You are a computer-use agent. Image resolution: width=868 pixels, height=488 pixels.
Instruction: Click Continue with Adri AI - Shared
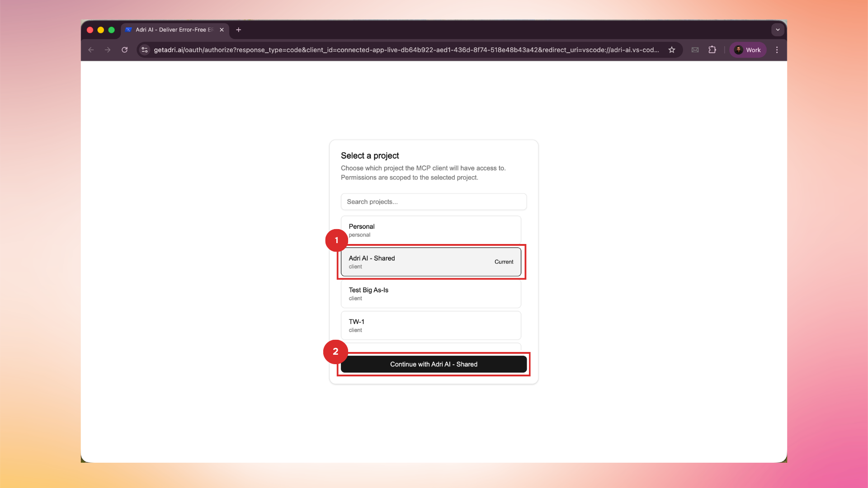433,364
